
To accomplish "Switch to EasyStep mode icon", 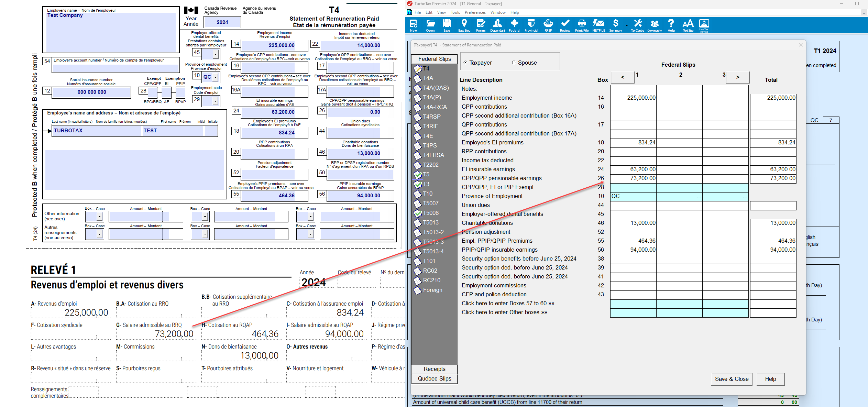I will 464,25.
